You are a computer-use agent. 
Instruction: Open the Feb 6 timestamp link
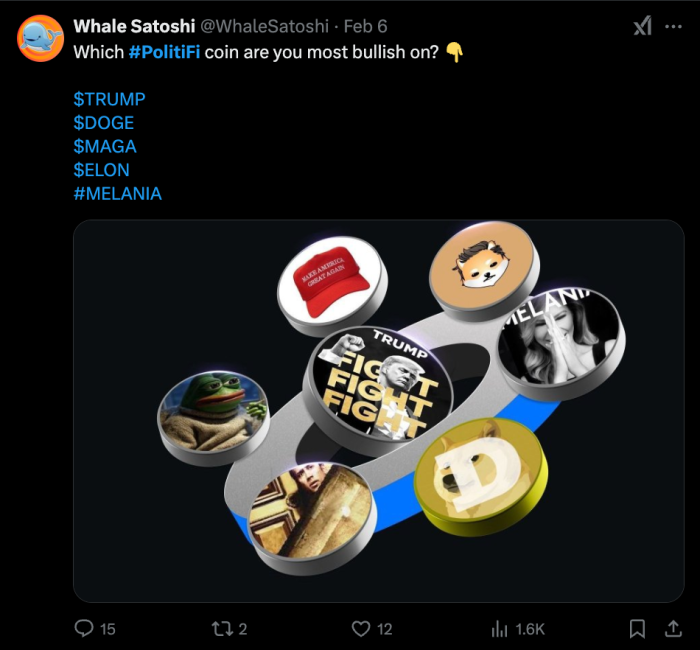pos(365,27)
